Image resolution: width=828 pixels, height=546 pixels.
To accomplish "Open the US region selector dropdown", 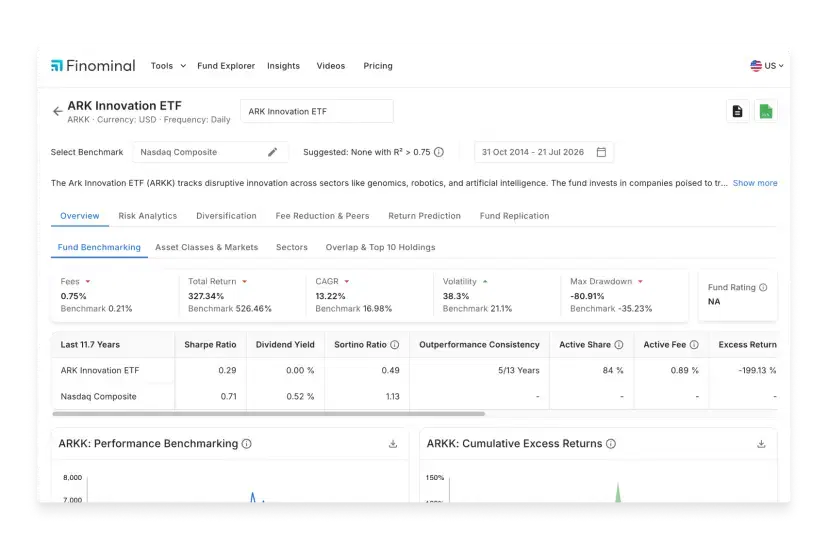I will [767, 65].
